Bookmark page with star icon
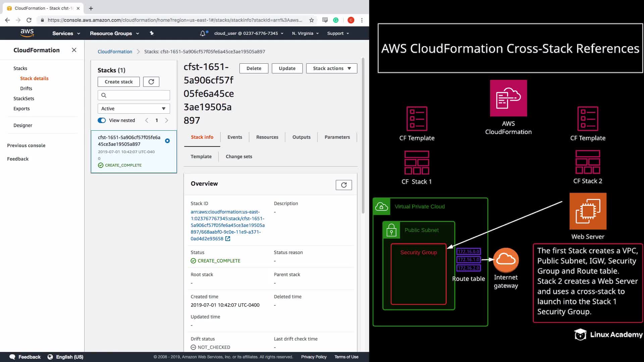Screen dimensions: 644x362 [x=311, y=20]
